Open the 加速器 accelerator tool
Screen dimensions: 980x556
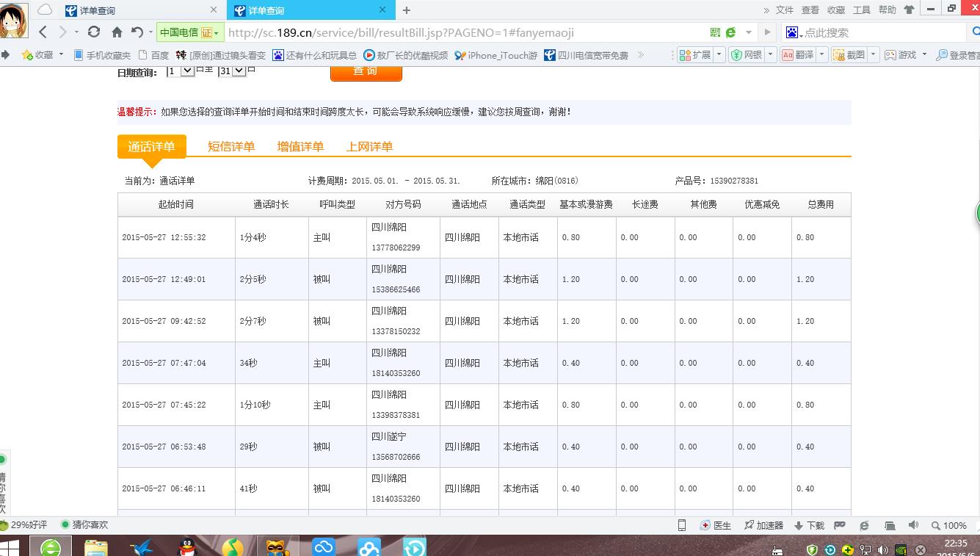click(763, 525)
